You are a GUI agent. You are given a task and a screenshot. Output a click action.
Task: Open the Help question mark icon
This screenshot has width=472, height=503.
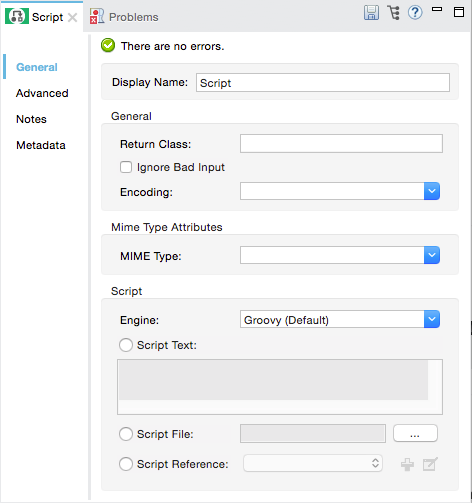(x=415, y=13)
